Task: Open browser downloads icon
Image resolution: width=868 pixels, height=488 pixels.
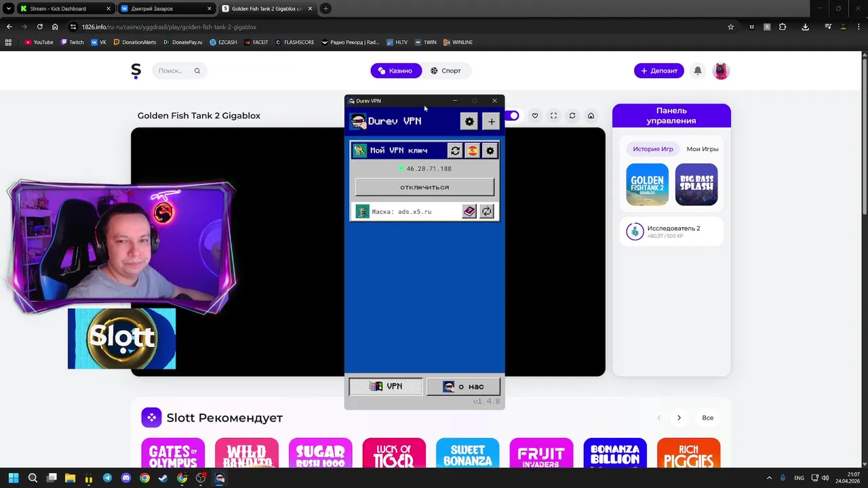Action: point(805,27)
